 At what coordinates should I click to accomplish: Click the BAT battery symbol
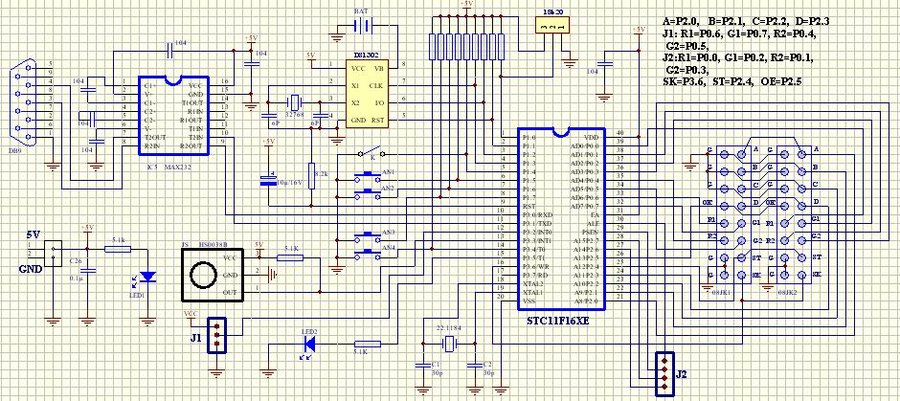click(x=362, y=27)
